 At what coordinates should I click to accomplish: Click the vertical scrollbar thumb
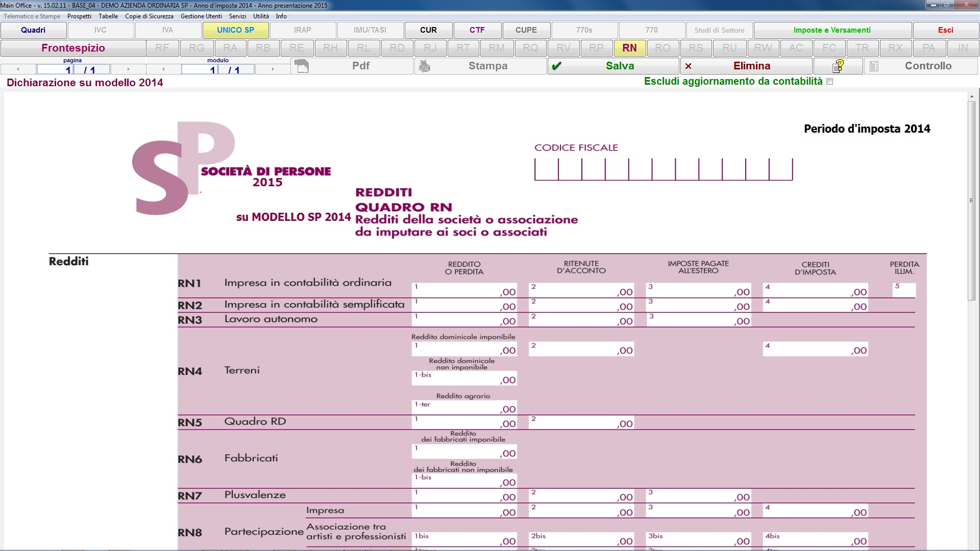[971, 201]
